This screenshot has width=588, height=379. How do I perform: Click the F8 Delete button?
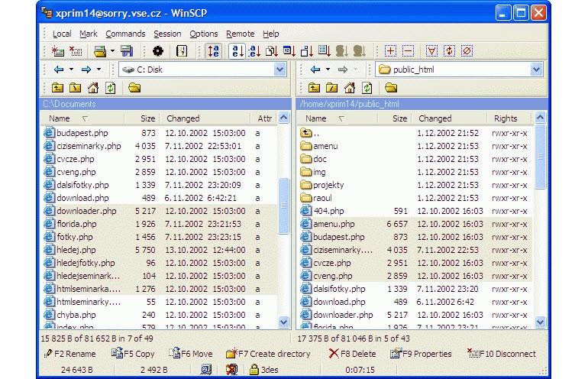[352, 354]
